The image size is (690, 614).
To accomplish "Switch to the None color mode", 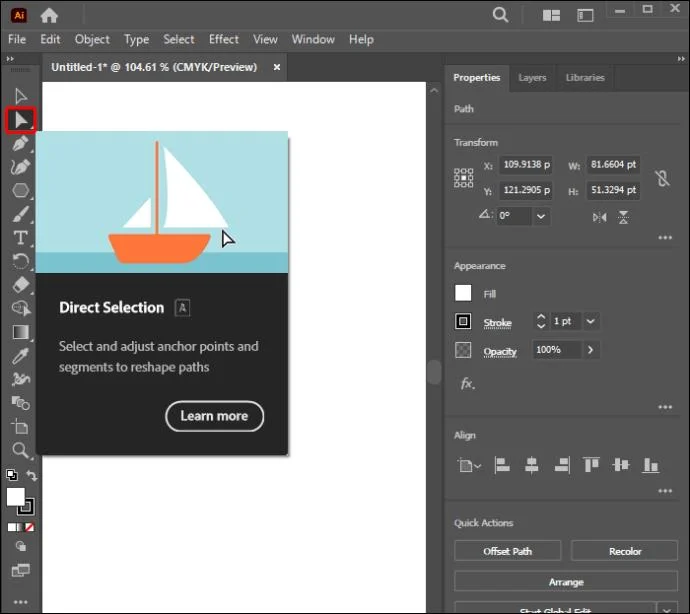I will click(x=29, y=527).
